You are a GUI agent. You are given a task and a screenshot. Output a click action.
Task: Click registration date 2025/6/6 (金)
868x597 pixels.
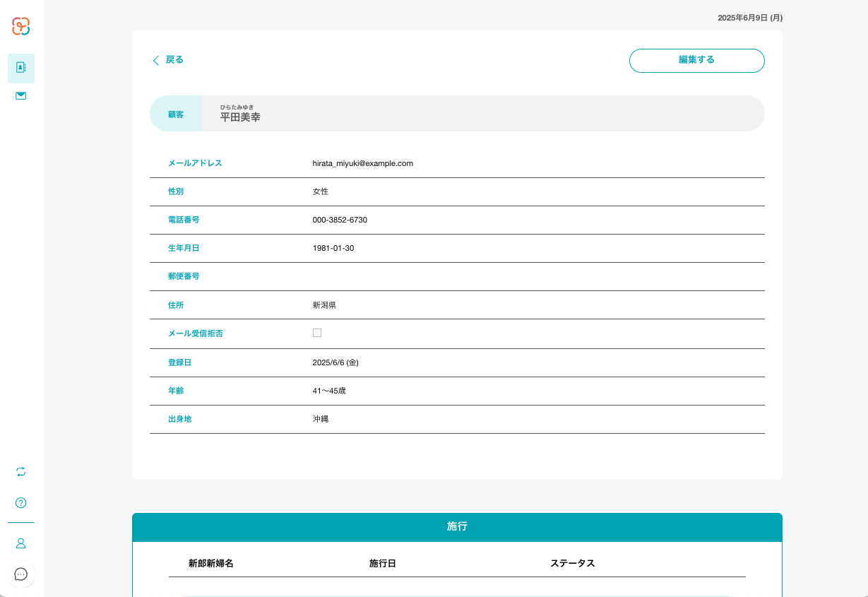pyautogui.click(x=336, y=362)
